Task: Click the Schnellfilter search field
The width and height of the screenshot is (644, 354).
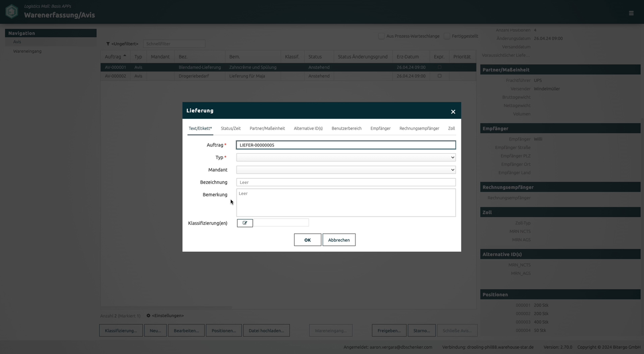Action: 174,44
